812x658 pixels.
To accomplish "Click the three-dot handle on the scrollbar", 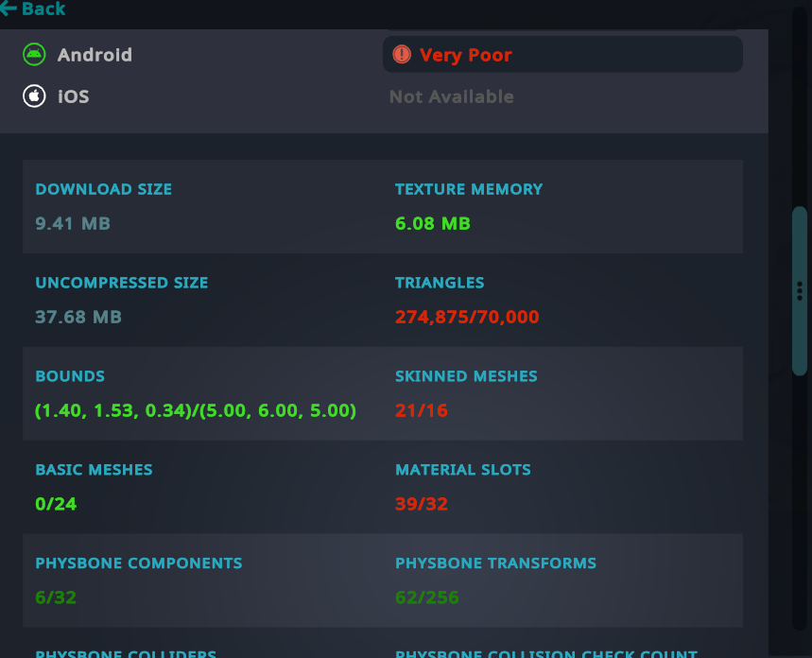I will [800, 291].
